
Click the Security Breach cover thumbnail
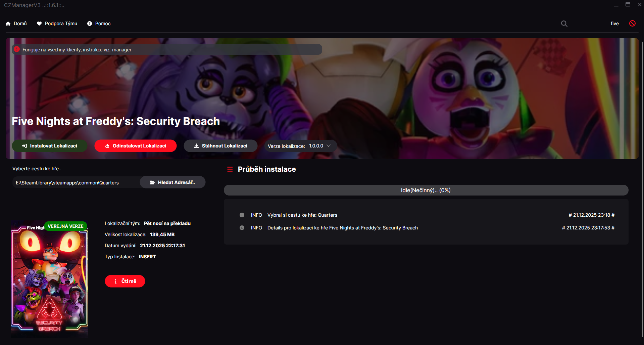(x=49, y=279)
